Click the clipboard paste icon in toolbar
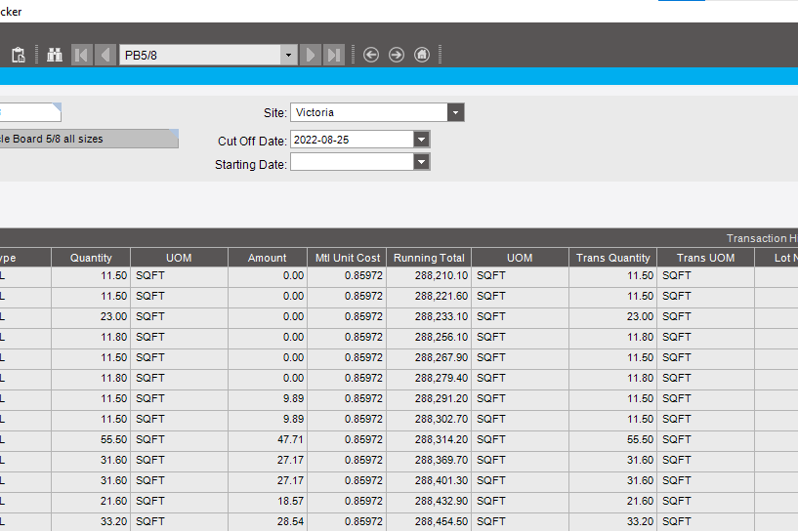798x532 pixels. pos(18,55)
